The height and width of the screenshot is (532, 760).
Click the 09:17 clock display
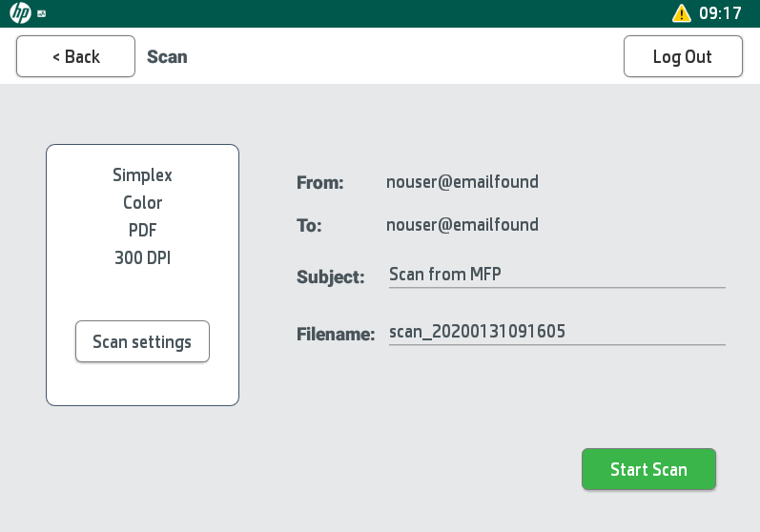click(720, 13)
